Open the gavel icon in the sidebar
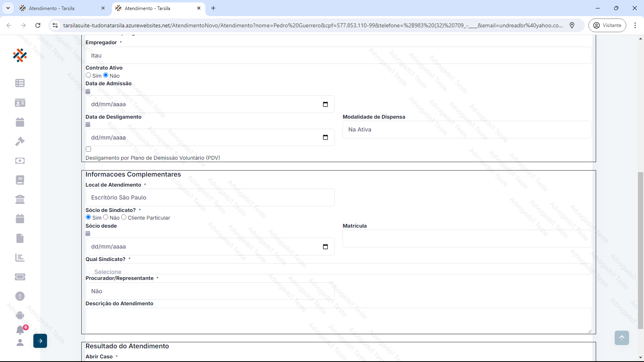 pos(20,141)
